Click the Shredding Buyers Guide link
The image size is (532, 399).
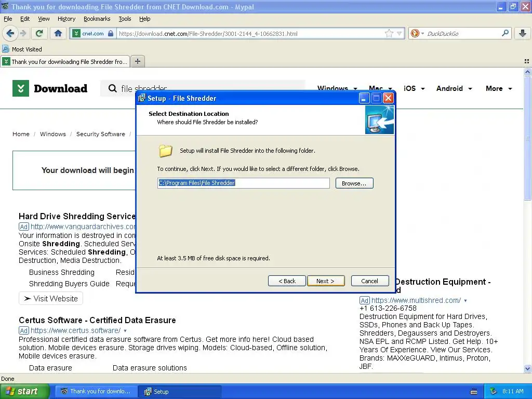coord(69,284)
